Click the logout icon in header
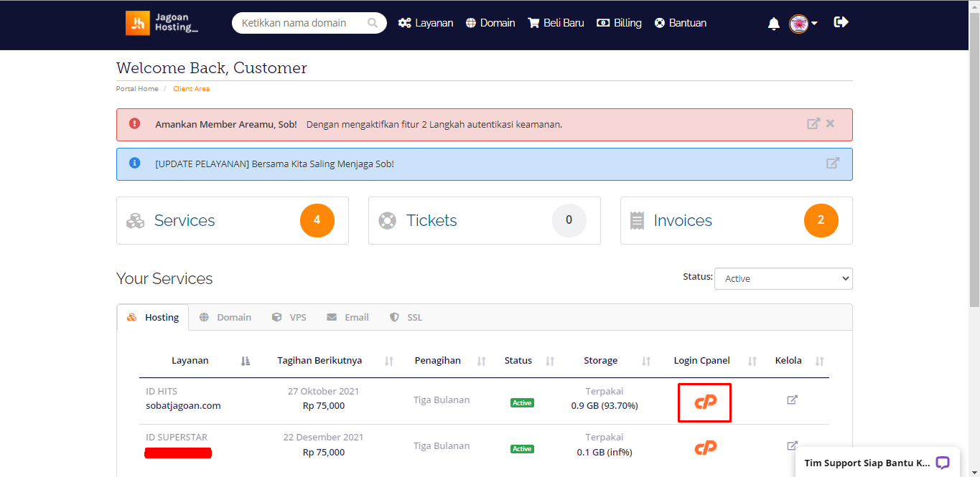This screenshot has width=980, height=477. tap(841, 22)
